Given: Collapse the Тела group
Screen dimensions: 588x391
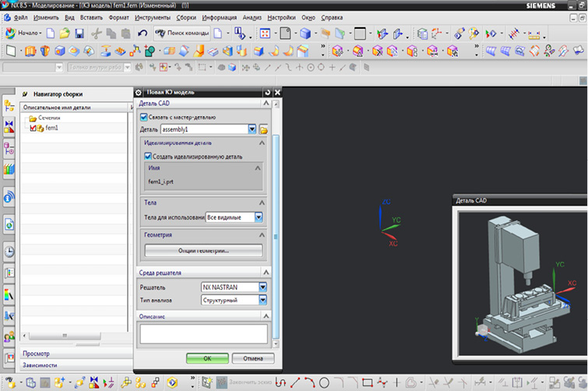Looking at the screenshot, I should coord(262,203).
